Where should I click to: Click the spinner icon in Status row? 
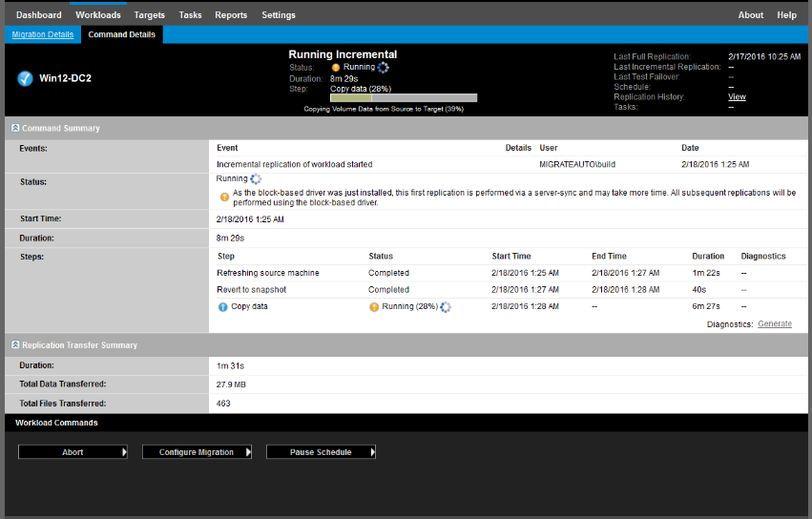coord(256,178)
